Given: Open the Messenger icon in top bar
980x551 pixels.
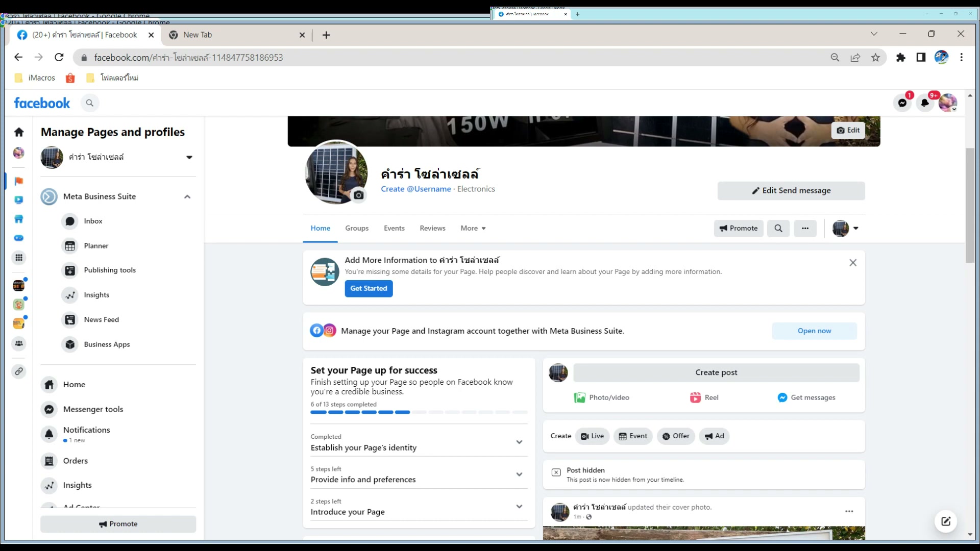Looking at the screenshot, I should pos(902,103).
